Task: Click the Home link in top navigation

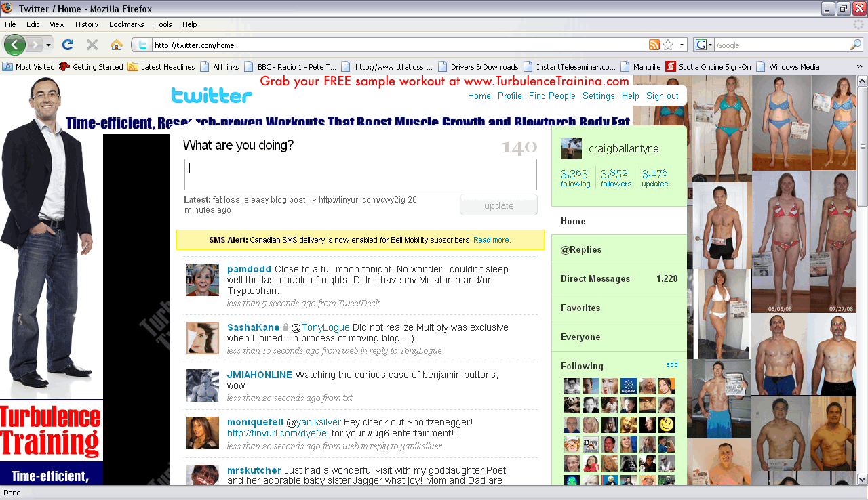Action: point(479,96)
